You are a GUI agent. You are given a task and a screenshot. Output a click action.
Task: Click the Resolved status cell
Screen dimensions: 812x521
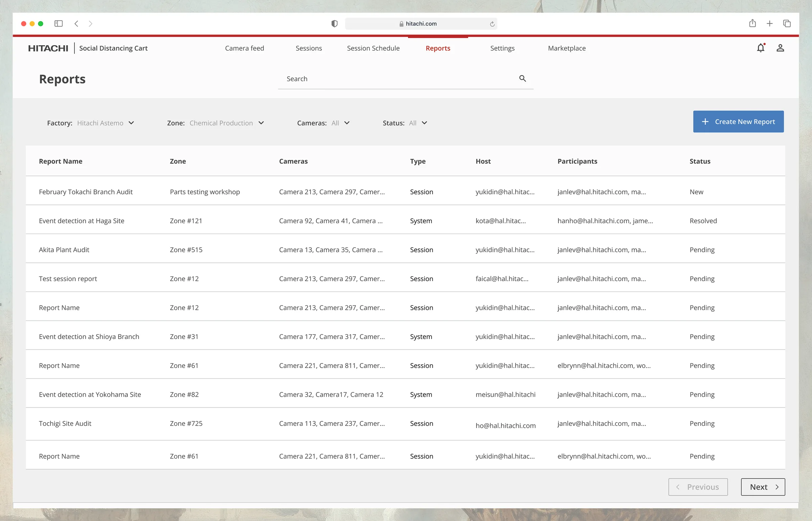(x=703, y=221)
